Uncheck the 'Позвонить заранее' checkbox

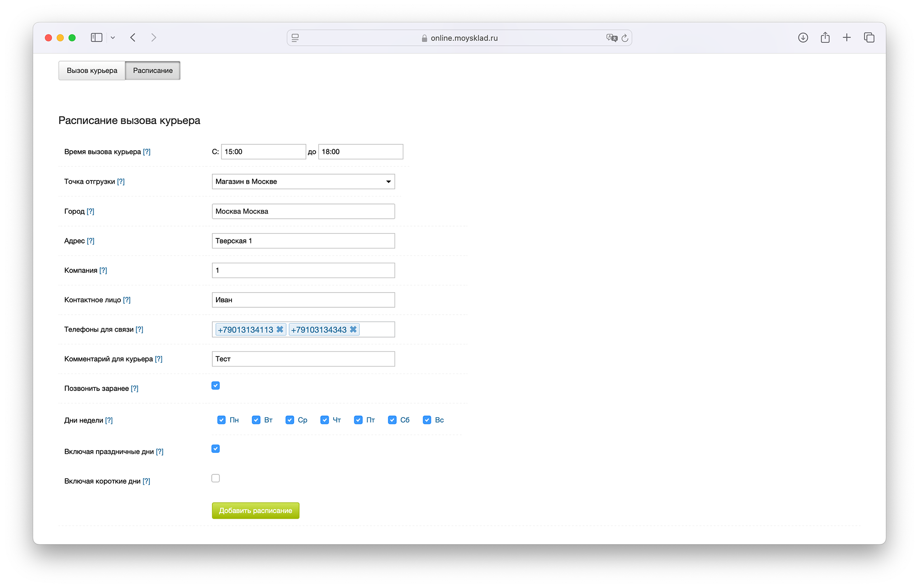pos(216,385)
